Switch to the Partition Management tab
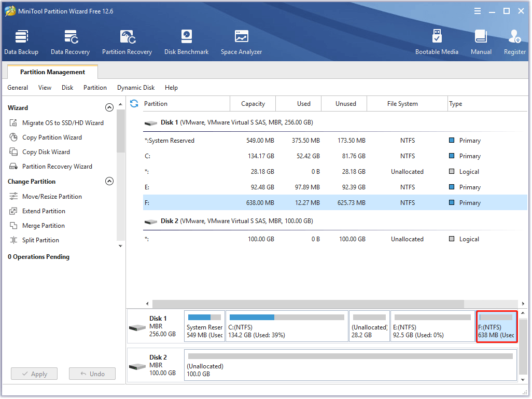Image resolution: width=532 pixels, height=399 pixels. [52, 72]
